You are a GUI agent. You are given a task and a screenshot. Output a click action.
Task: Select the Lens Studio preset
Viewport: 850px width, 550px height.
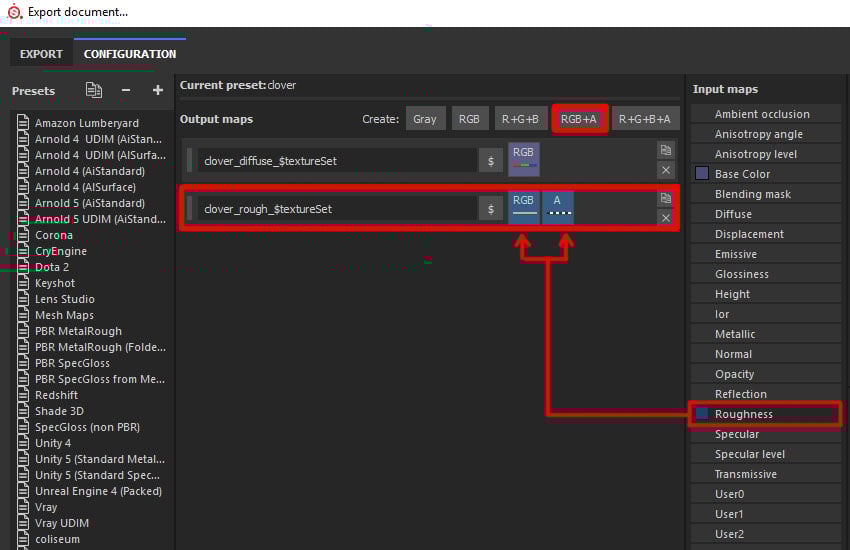tap(65, 299)
